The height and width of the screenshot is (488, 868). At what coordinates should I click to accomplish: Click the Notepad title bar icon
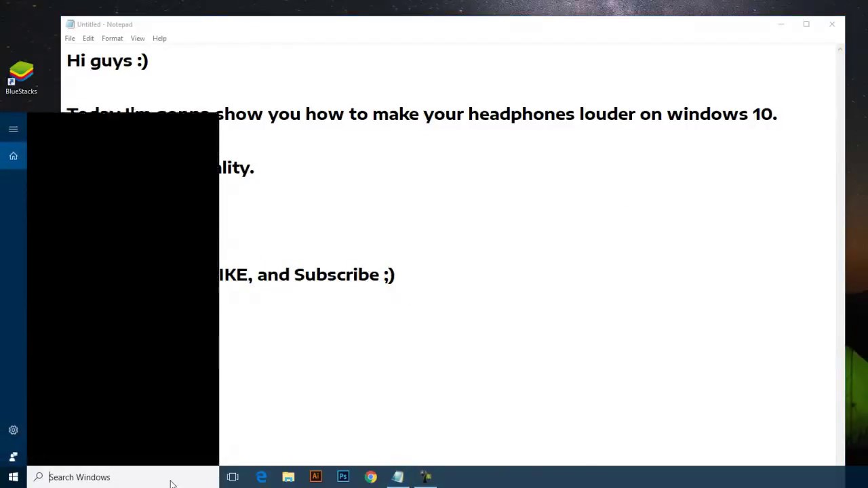[70, 24]
